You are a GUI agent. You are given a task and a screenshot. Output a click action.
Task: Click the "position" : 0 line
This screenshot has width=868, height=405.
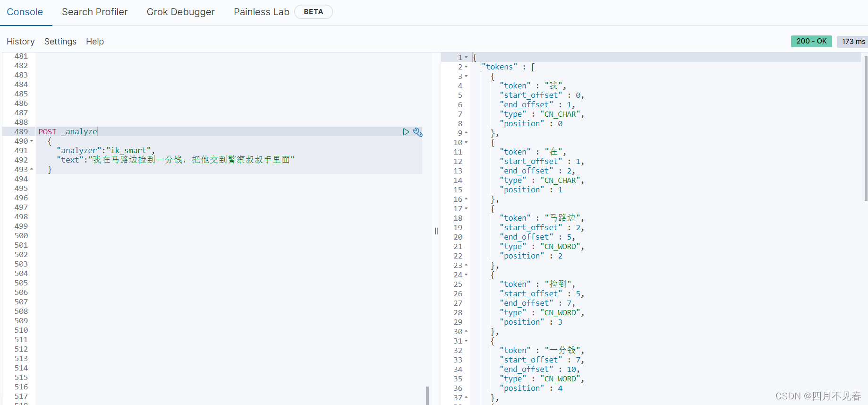531,123
